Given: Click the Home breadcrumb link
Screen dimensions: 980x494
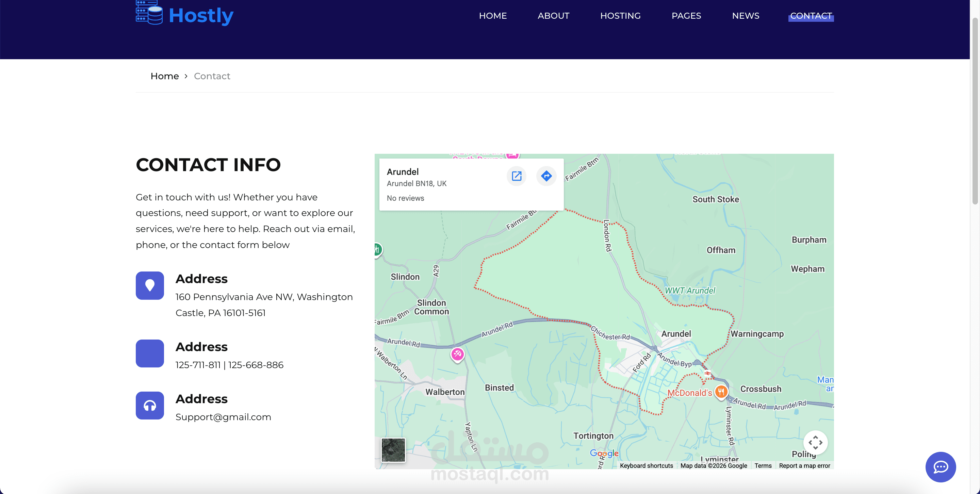Looking at the screenshot, I should [164, 76].
